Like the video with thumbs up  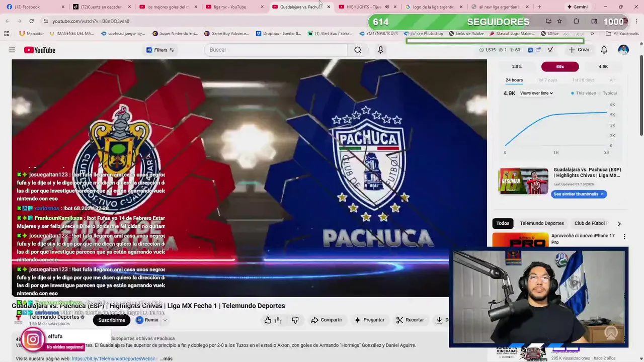point(273,320)
